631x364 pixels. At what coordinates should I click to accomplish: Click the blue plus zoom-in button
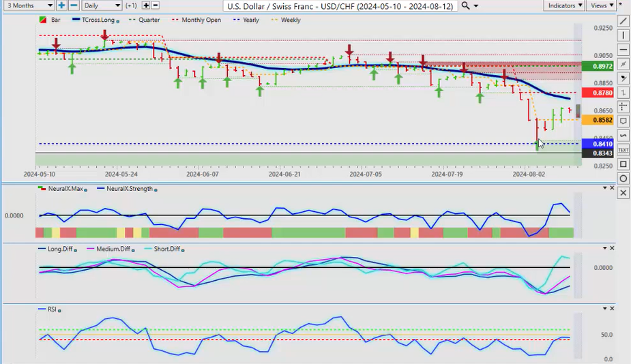pos(61,5)
